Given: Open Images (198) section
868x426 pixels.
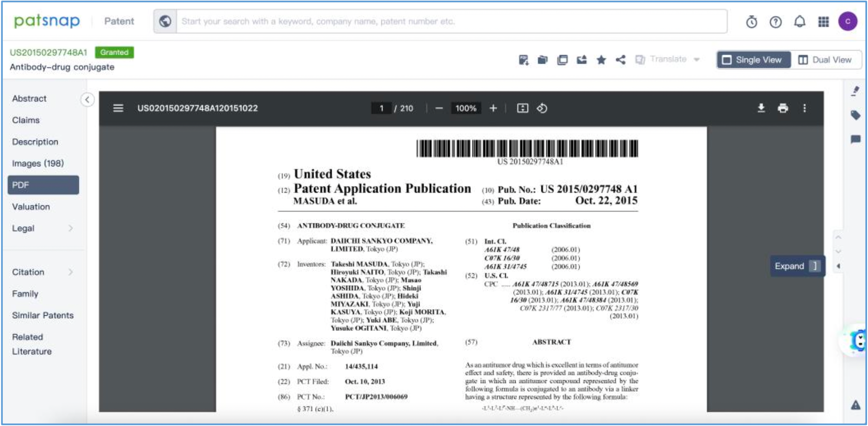Looking at the screenshot, I should pos(38,164).
